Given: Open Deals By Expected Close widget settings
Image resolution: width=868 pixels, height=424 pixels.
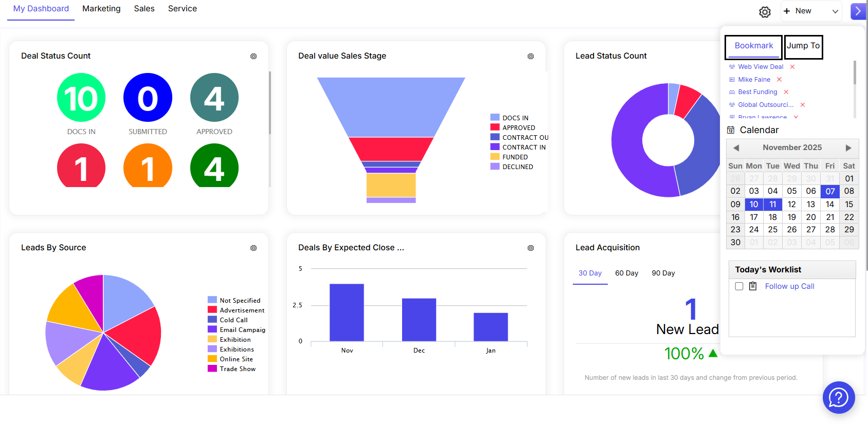Looking at the screenshot, I should pos(531,248).
